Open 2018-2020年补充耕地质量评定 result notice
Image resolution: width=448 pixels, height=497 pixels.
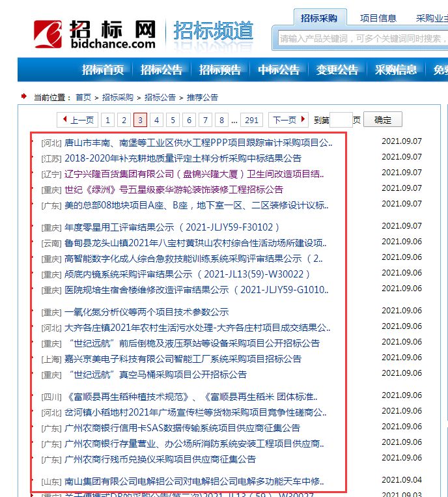[x=183, y=158]
